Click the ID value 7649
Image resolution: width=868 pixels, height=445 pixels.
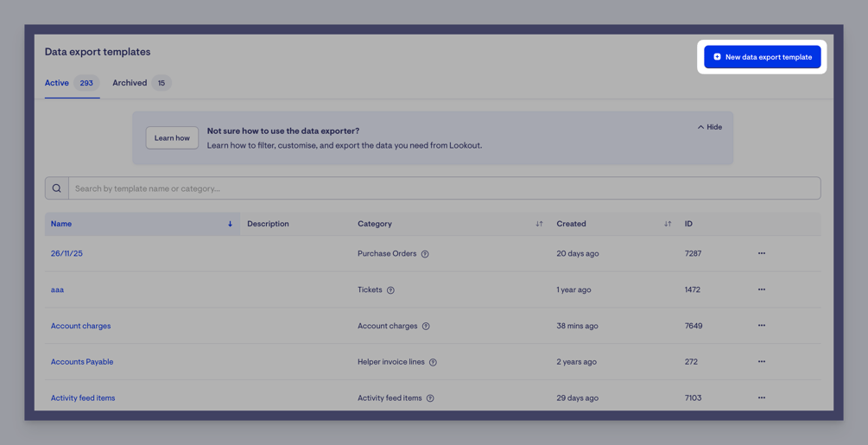tap(694, 326)
